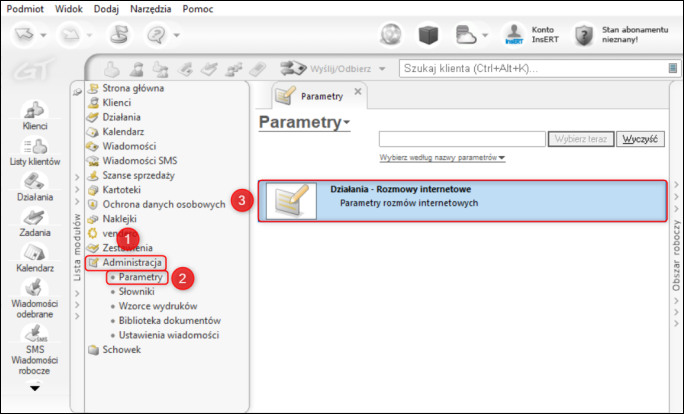Open the Dodaj menu
Viewport: 684px width, 414px height.
(x=106, y=9)
